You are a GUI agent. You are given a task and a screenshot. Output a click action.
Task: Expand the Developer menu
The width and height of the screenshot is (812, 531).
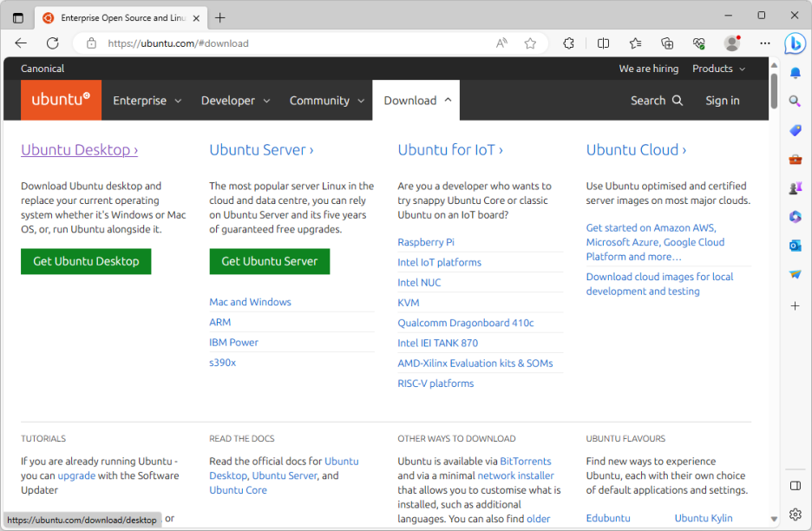[236, 101]
